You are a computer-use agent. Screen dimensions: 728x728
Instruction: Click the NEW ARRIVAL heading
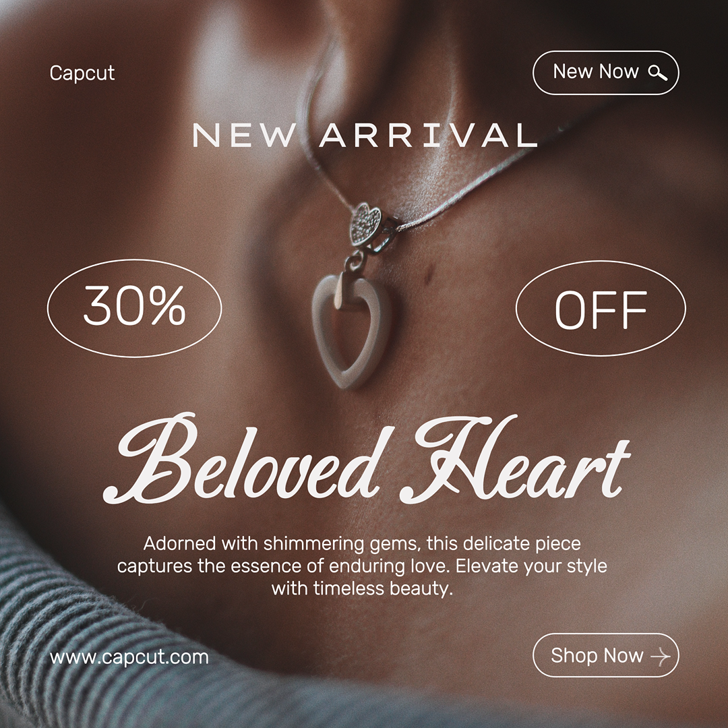tap(365, 135)
